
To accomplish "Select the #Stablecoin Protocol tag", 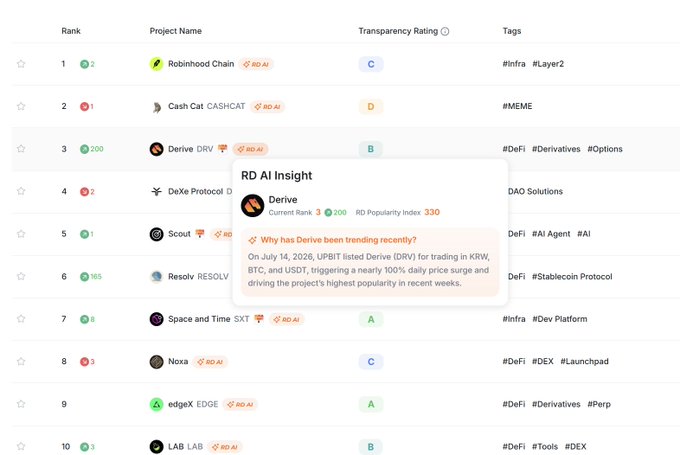I will click(x=572, y=276).
